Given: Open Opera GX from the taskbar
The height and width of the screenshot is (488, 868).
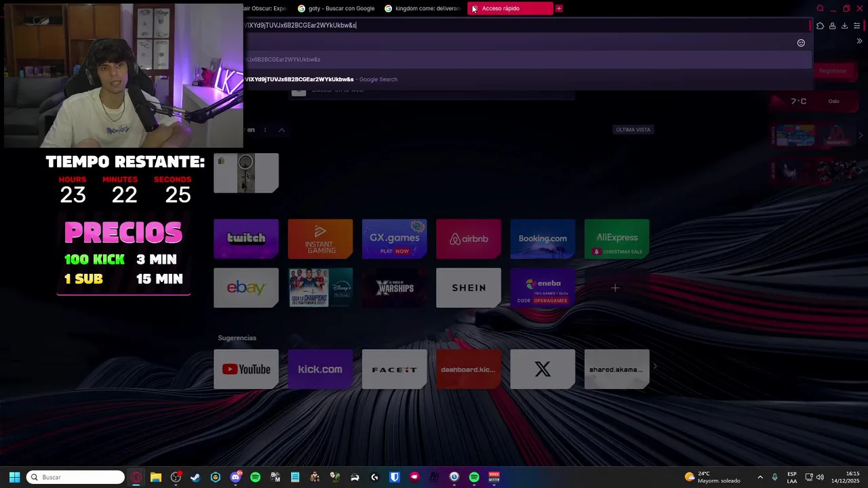Looking at the screenshot, I should coord(136,477).
